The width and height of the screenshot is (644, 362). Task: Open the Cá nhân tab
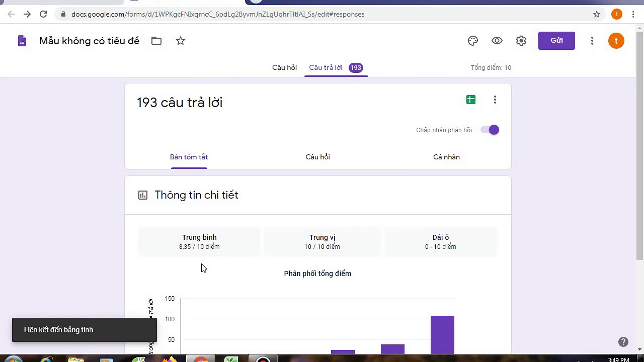[x=446, y=157]
